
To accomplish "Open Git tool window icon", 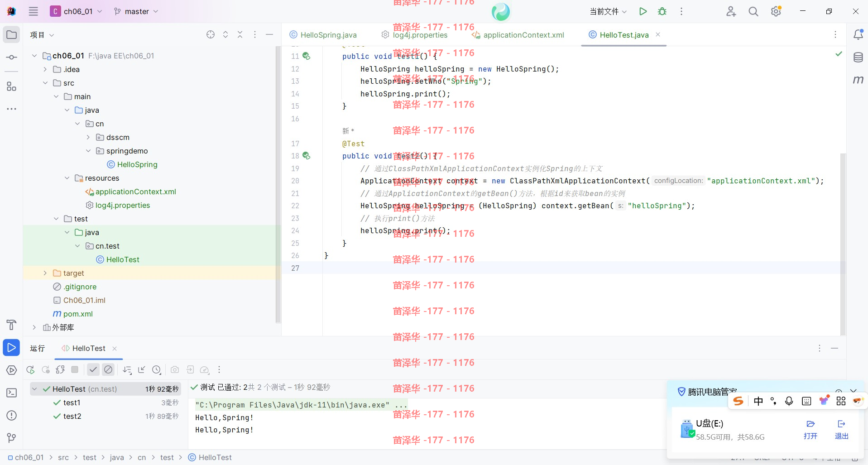I will (12, 438).
